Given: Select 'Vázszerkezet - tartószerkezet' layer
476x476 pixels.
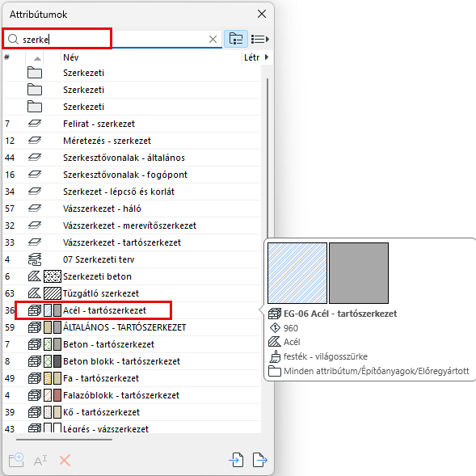Looking at the screenshot, I should (132, 243).
